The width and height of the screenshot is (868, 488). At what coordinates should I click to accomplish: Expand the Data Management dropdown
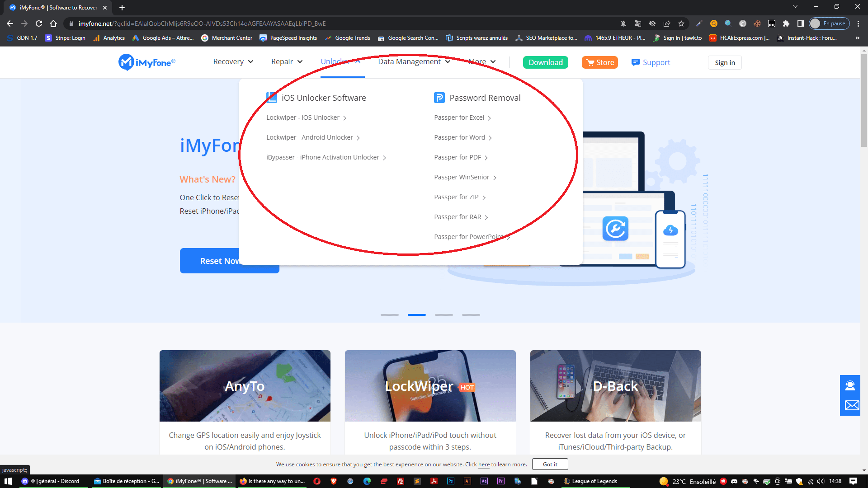[x=414, y=62]
